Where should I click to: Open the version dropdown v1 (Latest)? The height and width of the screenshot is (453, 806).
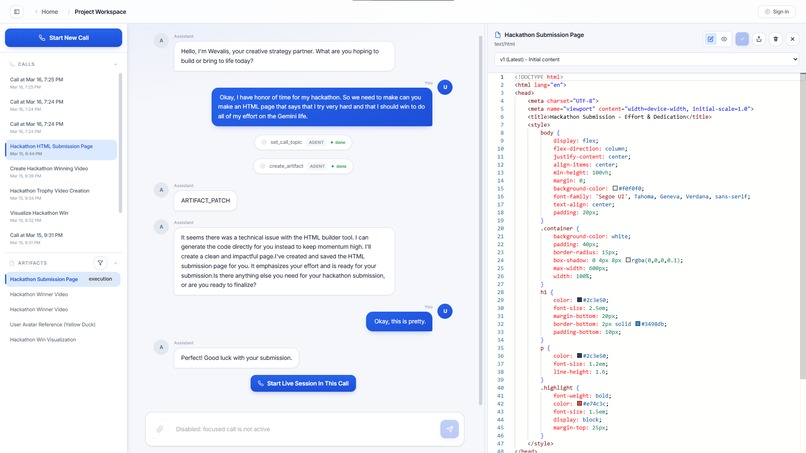(647, 59)
